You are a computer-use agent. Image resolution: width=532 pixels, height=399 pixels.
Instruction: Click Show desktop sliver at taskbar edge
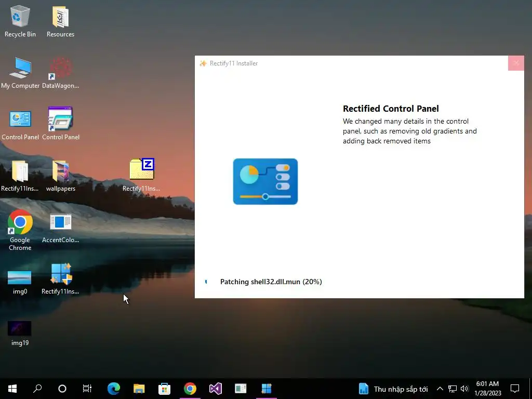click(530, 389)
